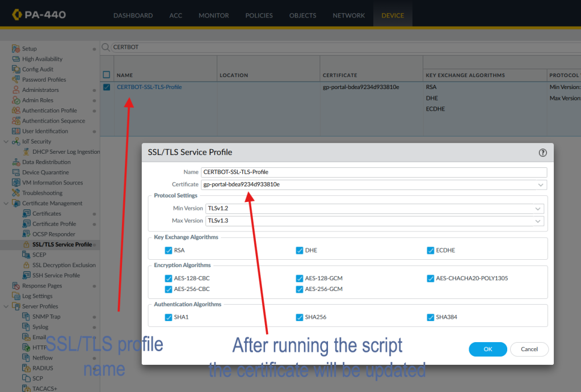The height and width of the screenshot is (392, 581).
Task: Open the CERTBOT-SSL-TLS-Profile link
Action: pyautogui.click(x=149, y=87)
